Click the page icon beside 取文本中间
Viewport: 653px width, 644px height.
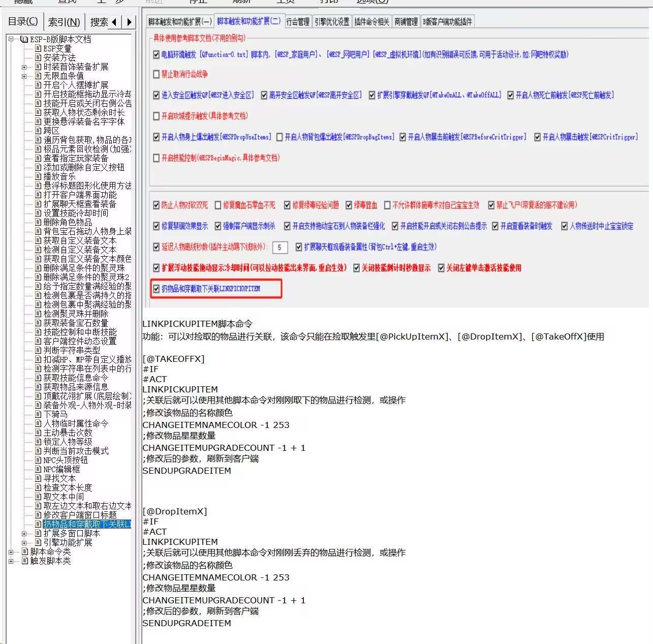38,497
